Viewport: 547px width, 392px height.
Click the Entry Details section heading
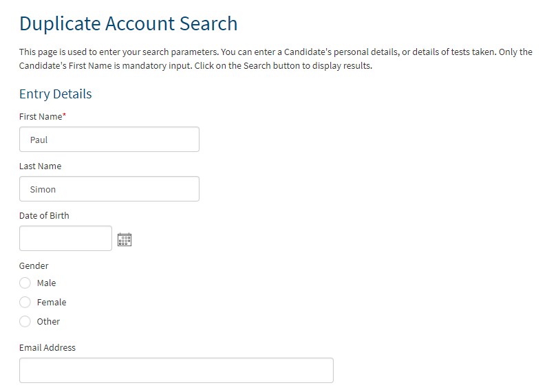tap(56, 94)
